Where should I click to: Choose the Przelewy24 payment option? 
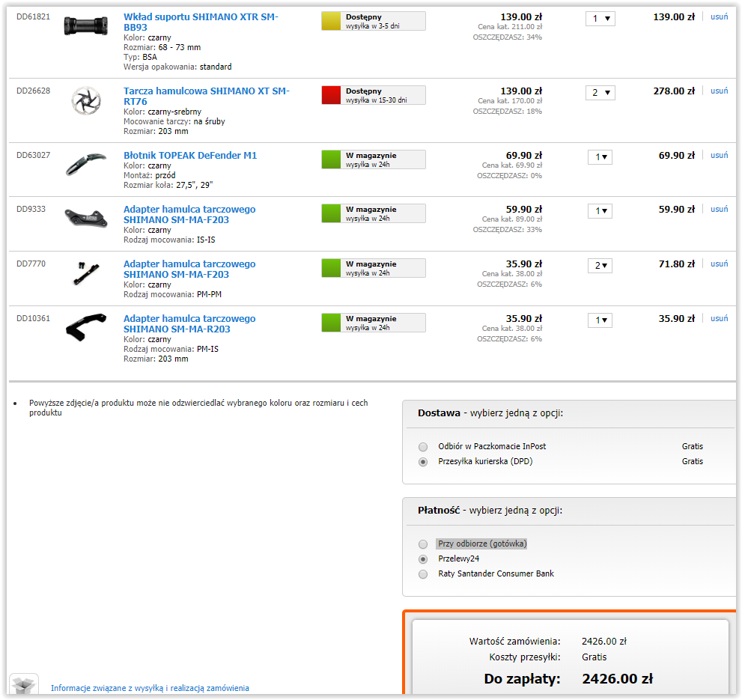coord(423,559)
